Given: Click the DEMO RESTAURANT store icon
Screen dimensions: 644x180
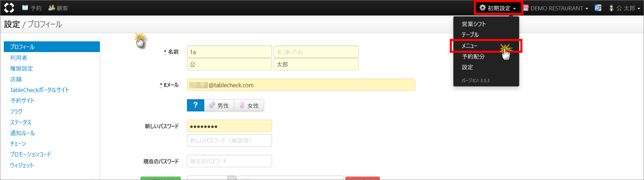Looking at the screenshot, I should [526, 8].
